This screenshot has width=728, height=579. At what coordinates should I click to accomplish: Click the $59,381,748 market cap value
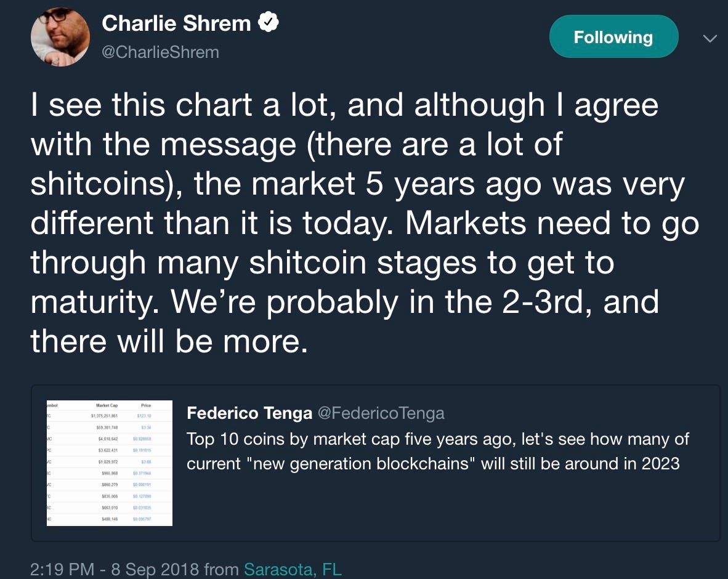click(x=107, y=427)
